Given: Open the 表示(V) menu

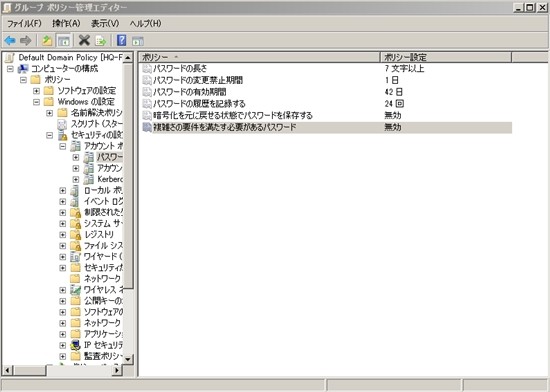Looking at the screenshot, I should (x=105, y=23).
